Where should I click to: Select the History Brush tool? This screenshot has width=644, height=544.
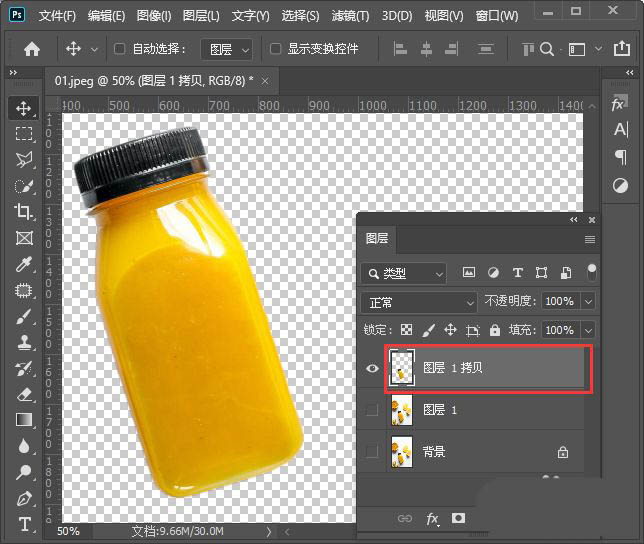[24, 368]
